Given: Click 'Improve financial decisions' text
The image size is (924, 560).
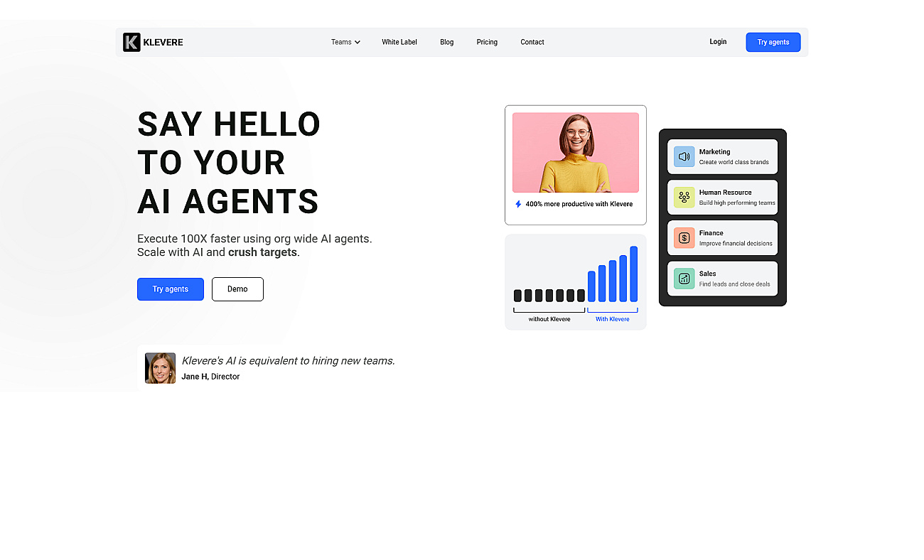Looking at the screenshot, I should tap(736, 243).
